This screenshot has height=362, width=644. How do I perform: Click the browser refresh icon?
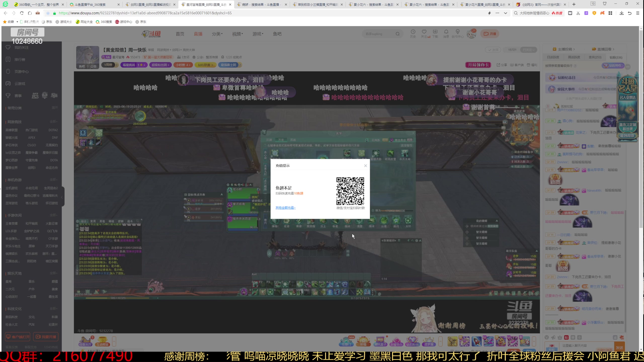point(22,13)
